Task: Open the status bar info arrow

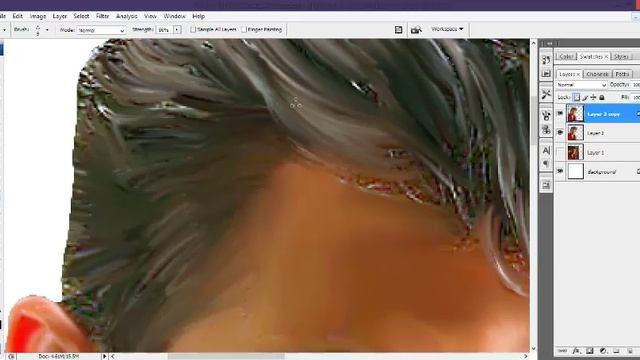Action: click(x=104, y=356)
